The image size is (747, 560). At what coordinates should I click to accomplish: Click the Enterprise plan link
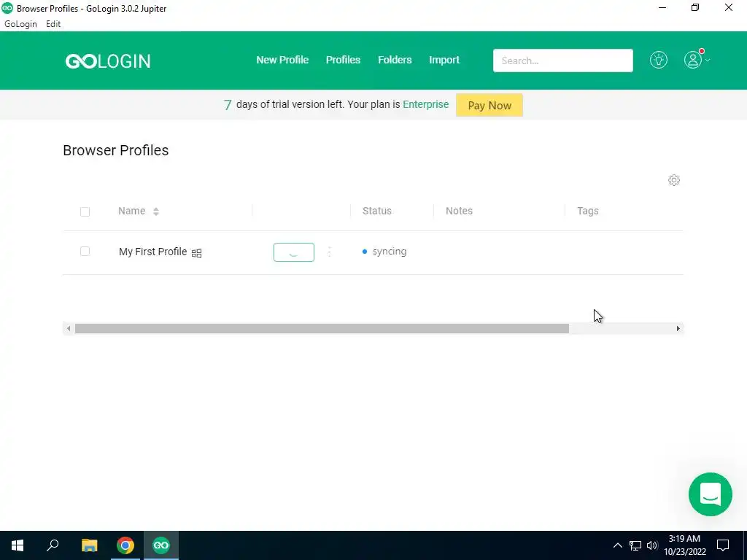pos(425,104)
